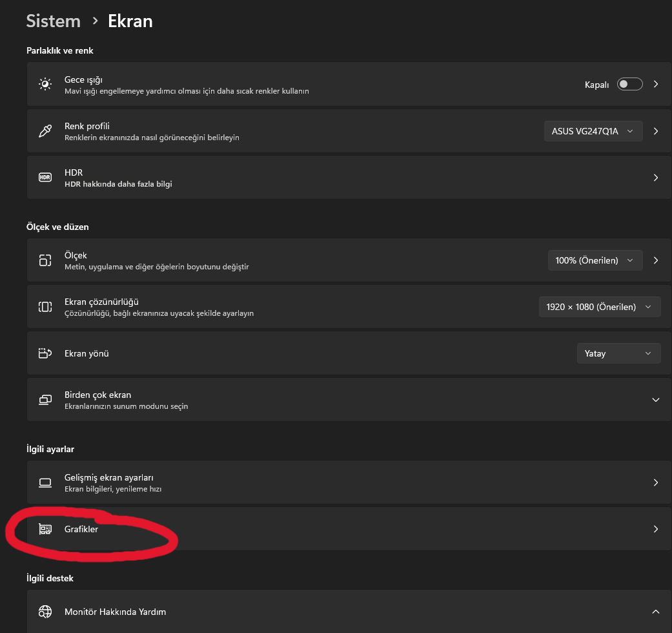Expand the Birden çok ekran section chevron
This screenshot has height=633, width=672.
[x=655, y=400]
